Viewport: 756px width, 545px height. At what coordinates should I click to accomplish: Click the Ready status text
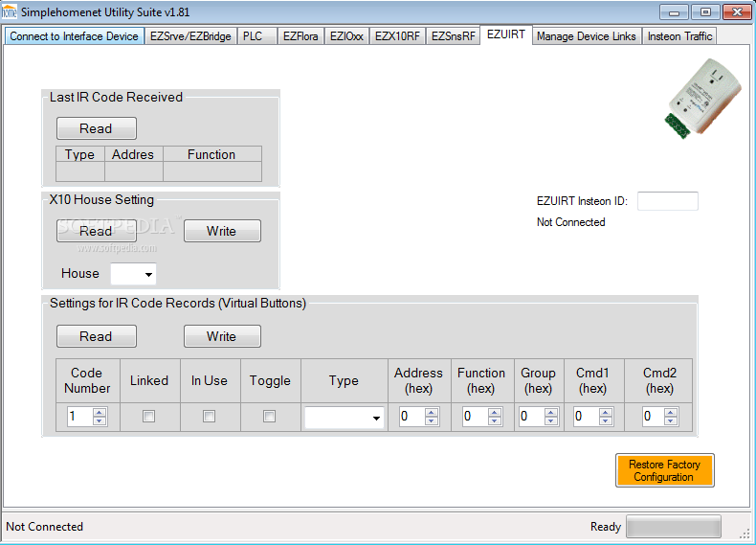tap(606, 527)
